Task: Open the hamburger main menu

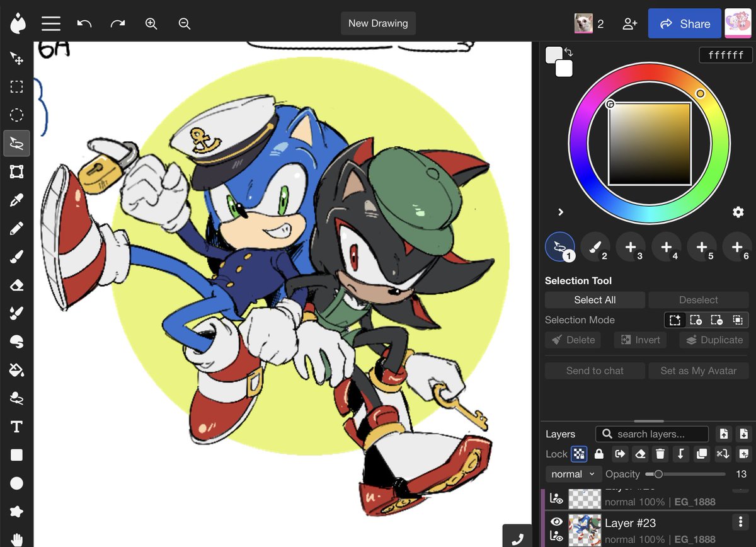Action: (51, 23)
